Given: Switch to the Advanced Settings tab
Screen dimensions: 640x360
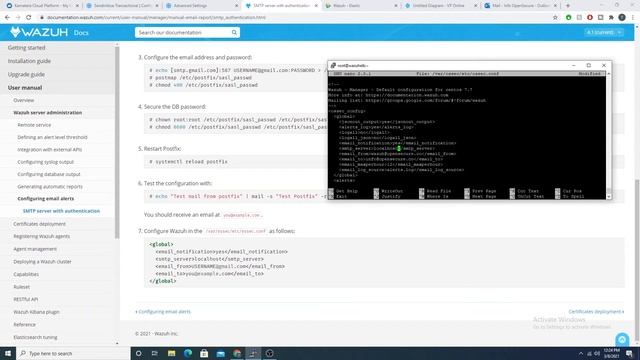Looking at the screenshot, I should pos(200,6).
